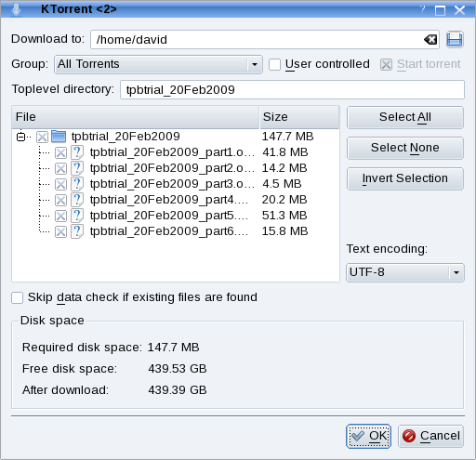This screenshot has width=476, height=460.
Task: Click the 51.3 MB size cell
Action: tap(284, 216)
